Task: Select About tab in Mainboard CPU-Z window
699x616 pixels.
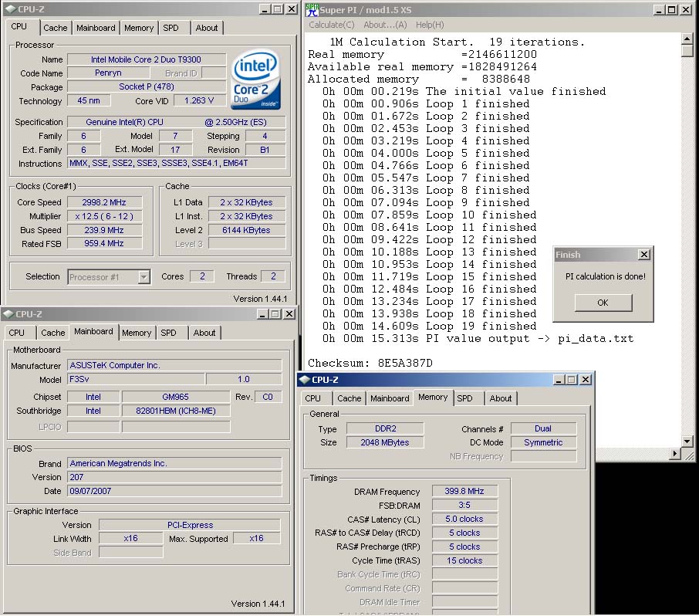Action: (x=204, y=333)
